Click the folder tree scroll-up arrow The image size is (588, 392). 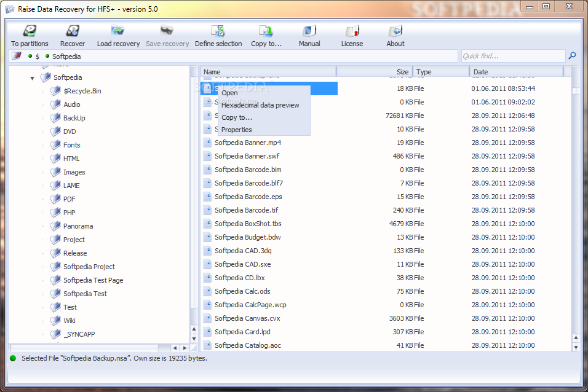click(x=194, y=329)
